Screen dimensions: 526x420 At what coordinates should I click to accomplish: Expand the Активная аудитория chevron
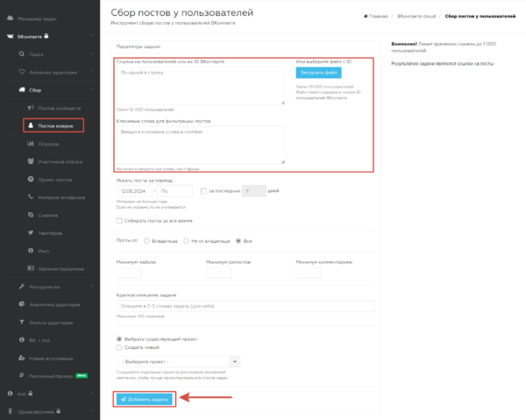click(x=91, y=71)
